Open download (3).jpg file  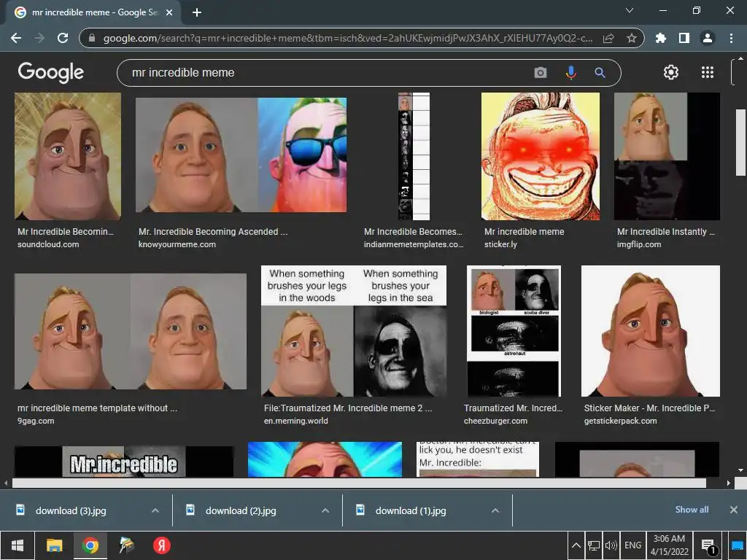pyautogui.click(x=71, y=510)
